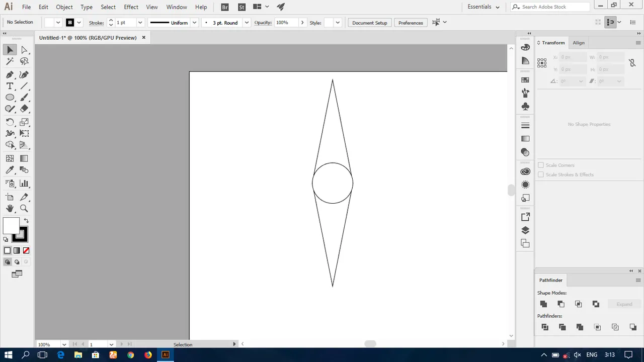Screen dimensions: 644x362
Task: Change screen mode button
Action: 17,274
